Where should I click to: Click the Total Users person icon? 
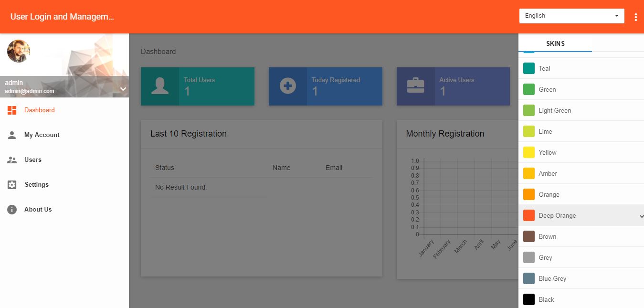(x=159, y=86)
